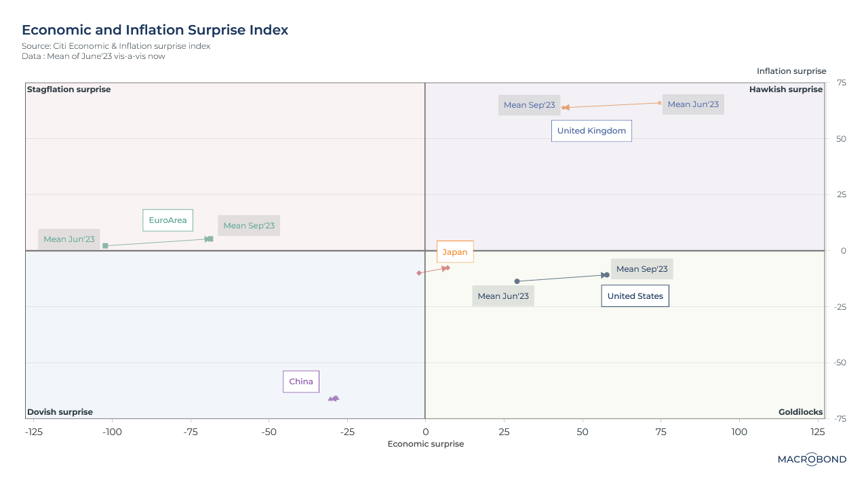Image resolution: width=868 pixels, height=488 pixels.
Task: Select the EuroArea series label
Action: (x=167, y=220)
